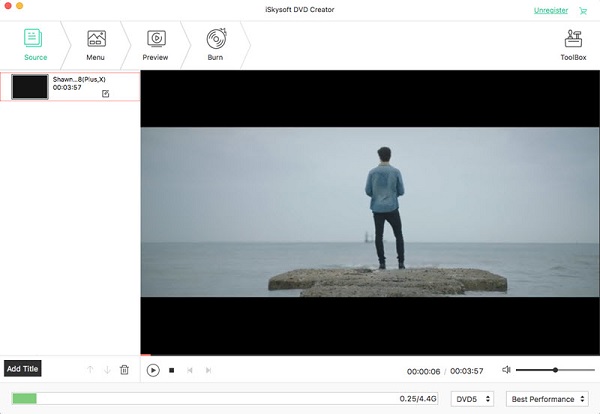
Task: Skip to the next clip
Action: (208, 370)
